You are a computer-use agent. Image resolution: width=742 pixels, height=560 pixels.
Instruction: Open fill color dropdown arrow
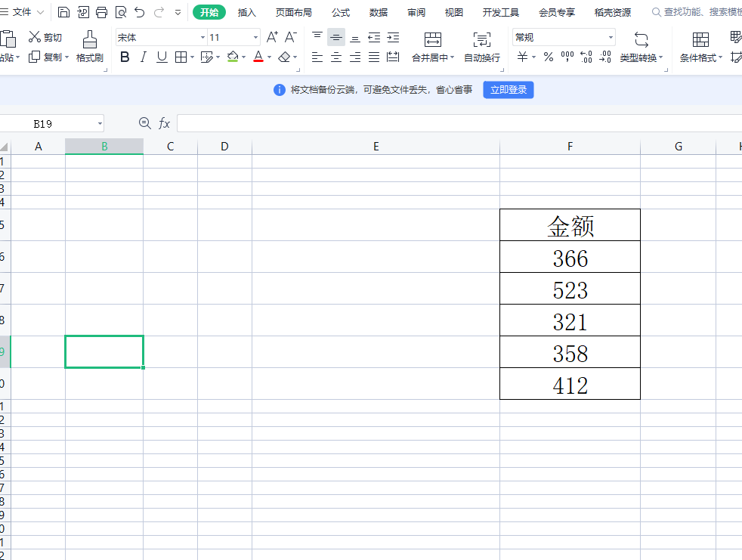[244, 57]
